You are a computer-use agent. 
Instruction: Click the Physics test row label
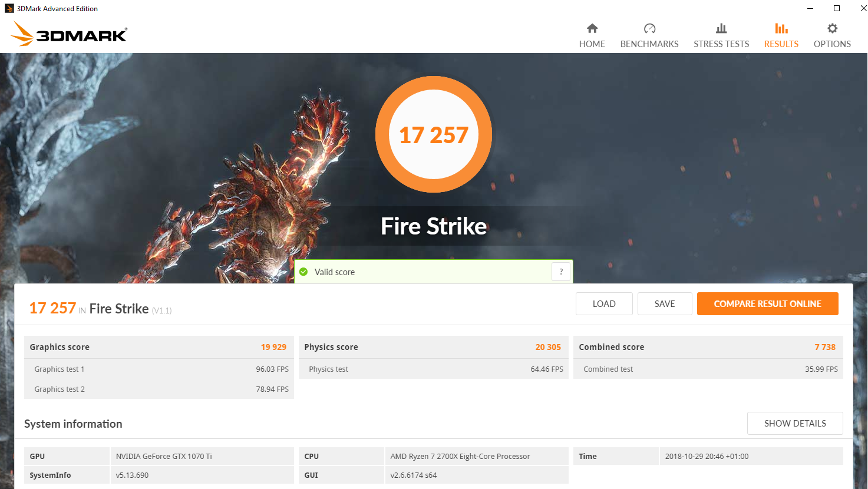(328, 369)
